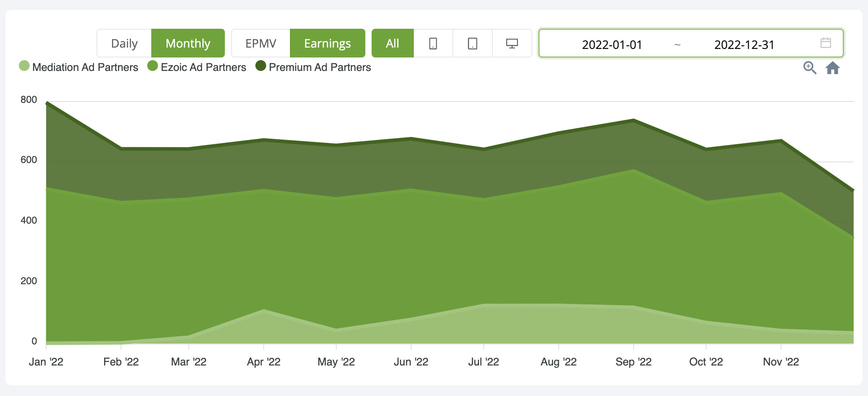Switch metric to EPMV
The height and width of the screenshot is (396, 868).
pos(261,44)
